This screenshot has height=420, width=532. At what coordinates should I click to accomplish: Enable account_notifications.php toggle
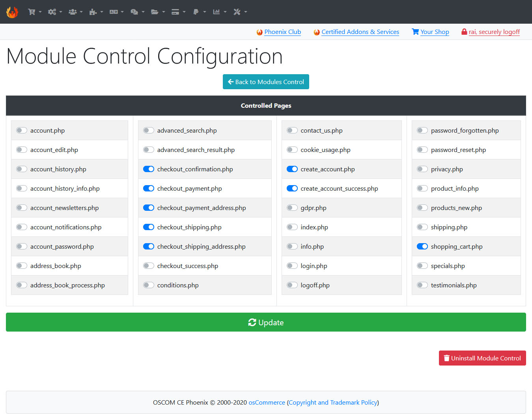coord(22,227)
